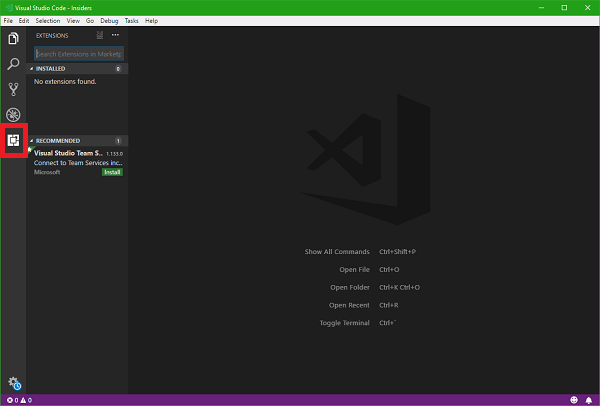This screenshot has width=600, height=406.
Task: Open the Selection menu
Action: (x=47, y=20)
